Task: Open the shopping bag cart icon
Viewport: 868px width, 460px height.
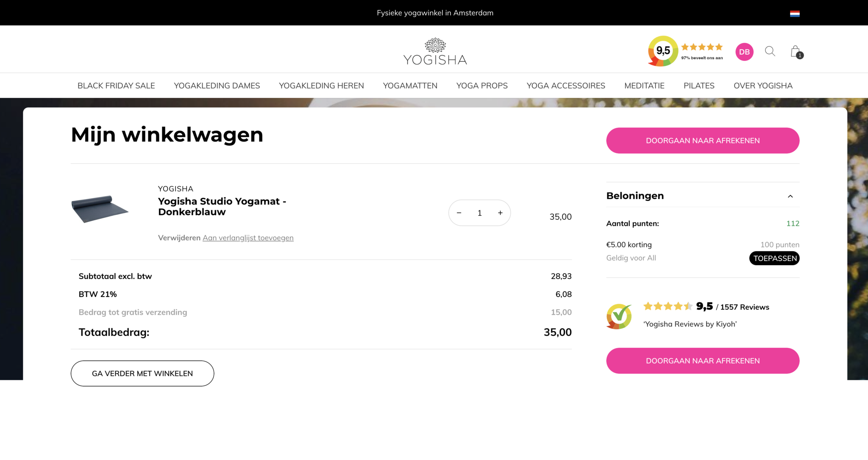Action: [x=796, y=52]
